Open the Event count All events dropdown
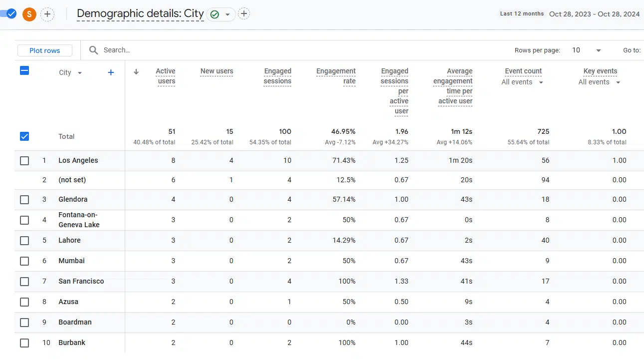 522,82
